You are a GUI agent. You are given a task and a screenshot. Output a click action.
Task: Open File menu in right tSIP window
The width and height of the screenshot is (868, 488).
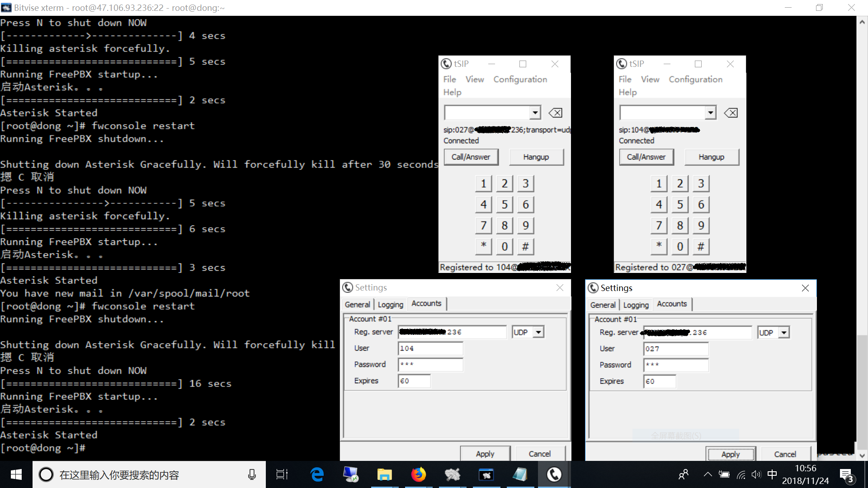pyautogui.click(x=625, y=79)
